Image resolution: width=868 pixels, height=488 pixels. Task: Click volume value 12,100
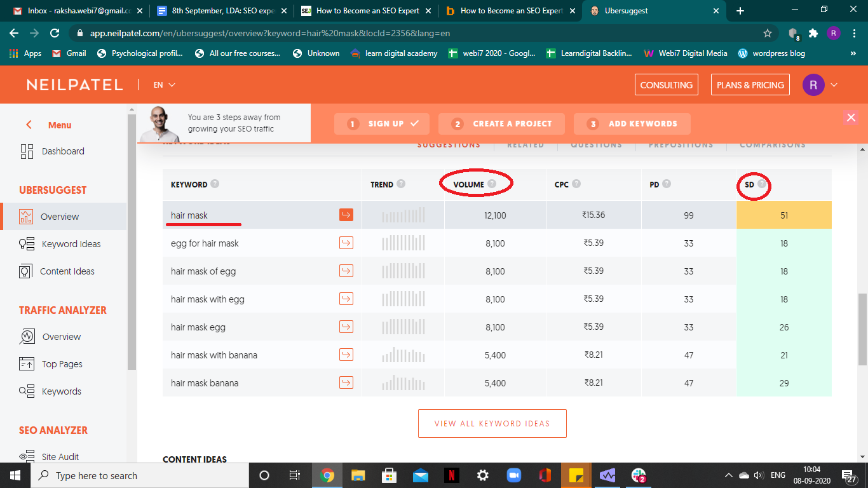[x=495, y=215]
